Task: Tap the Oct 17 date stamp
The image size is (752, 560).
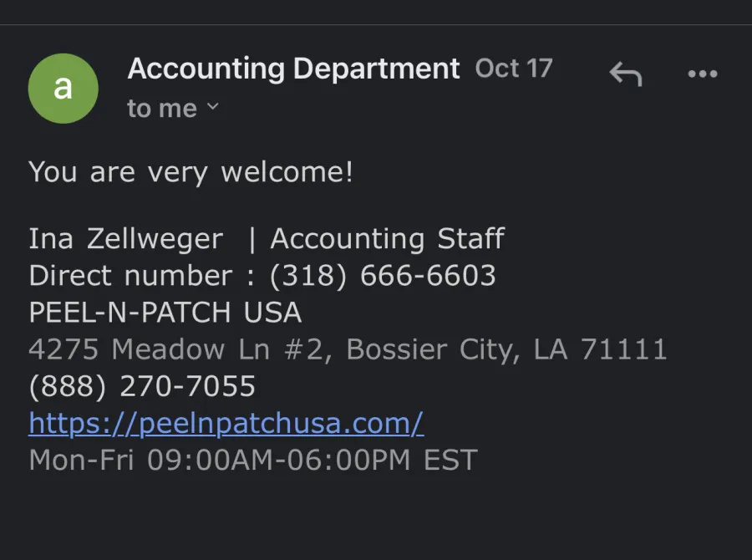Action: point(514,69)
